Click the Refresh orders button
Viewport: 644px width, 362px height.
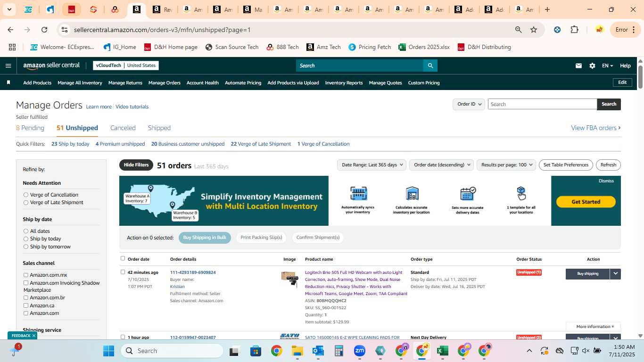pyautogui.click(x=608, y=165)
